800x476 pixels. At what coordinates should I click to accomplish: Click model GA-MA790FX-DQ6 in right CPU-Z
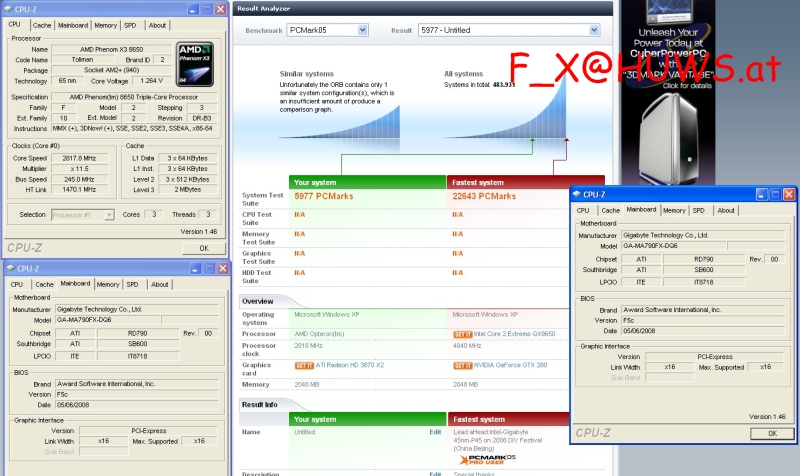click(x=673, y=246)
